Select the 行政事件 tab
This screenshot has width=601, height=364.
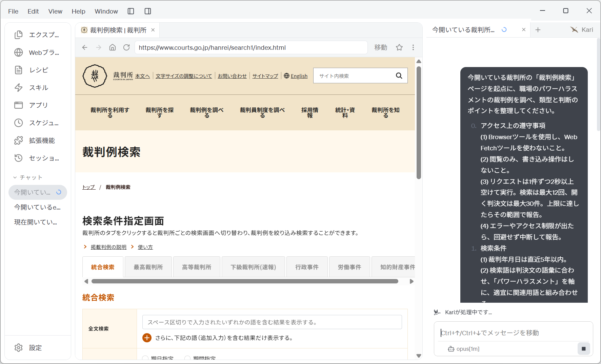[307, 267]
